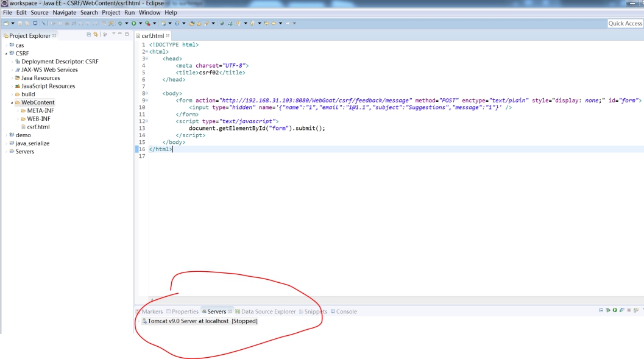Click the Save floppy-disk toolbar icon

click(19, 23)
